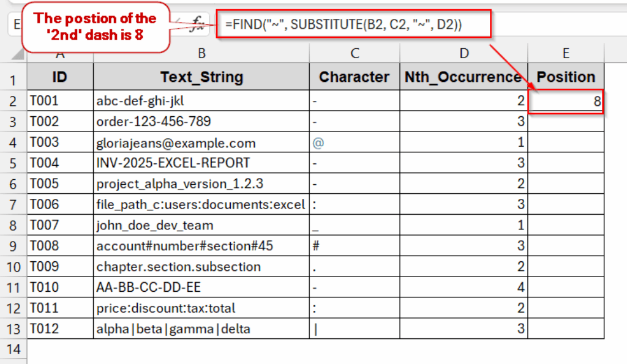Select column B header
627x364 pixels.
[201, 54]
